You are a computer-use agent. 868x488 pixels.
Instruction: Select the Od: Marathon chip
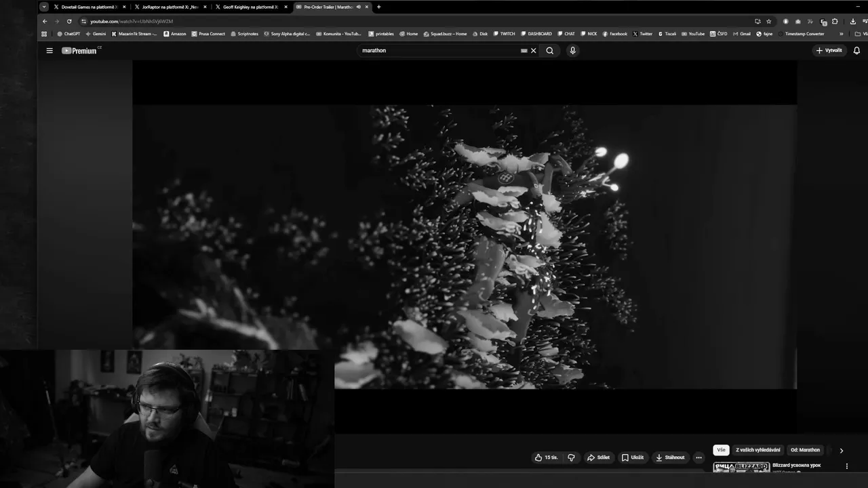(805, 450)
